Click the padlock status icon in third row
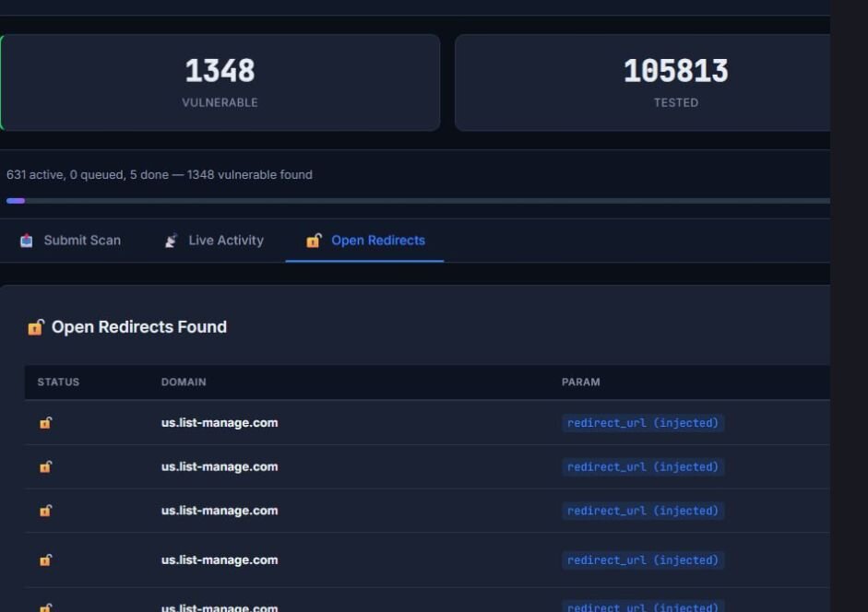Viewport: 868px width, 612px height. click(x=45, y=511)
